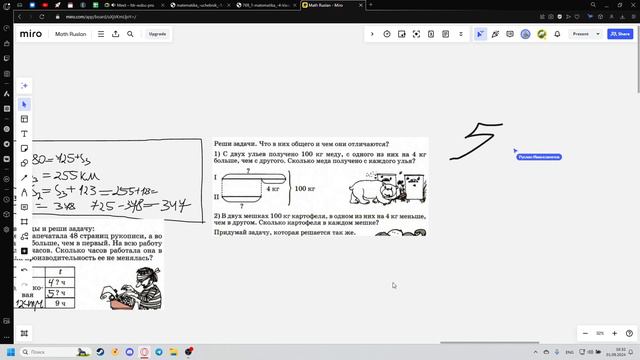Switch to the Meet browser tab
The image size is (640, 360).
[134, 5]
